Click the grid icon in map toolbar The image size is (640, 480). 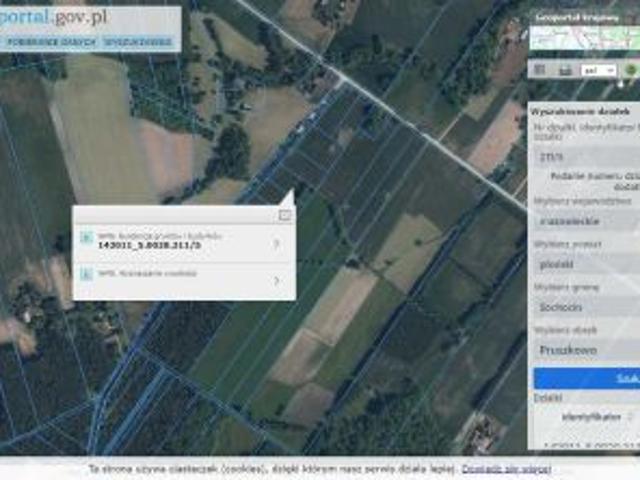coord(540,70)
